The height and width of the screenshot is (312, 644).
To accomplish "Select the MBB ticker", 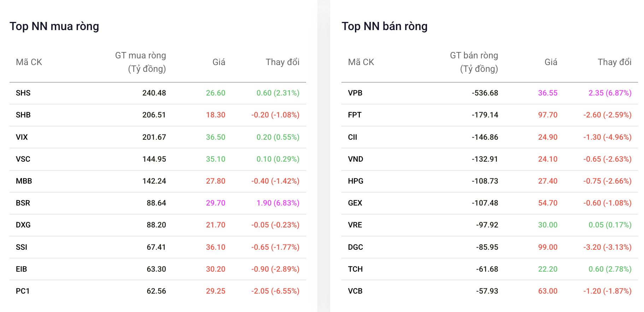I will (24, 181).
